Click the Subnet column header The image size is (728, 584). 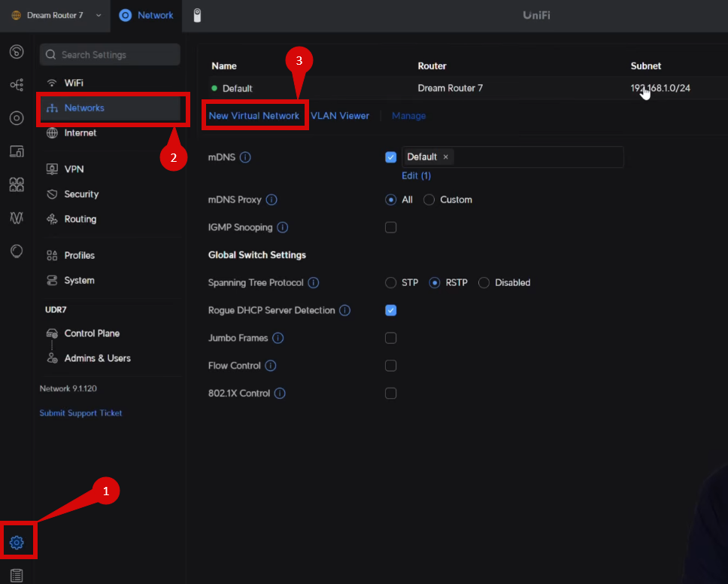tap(645, 66)
